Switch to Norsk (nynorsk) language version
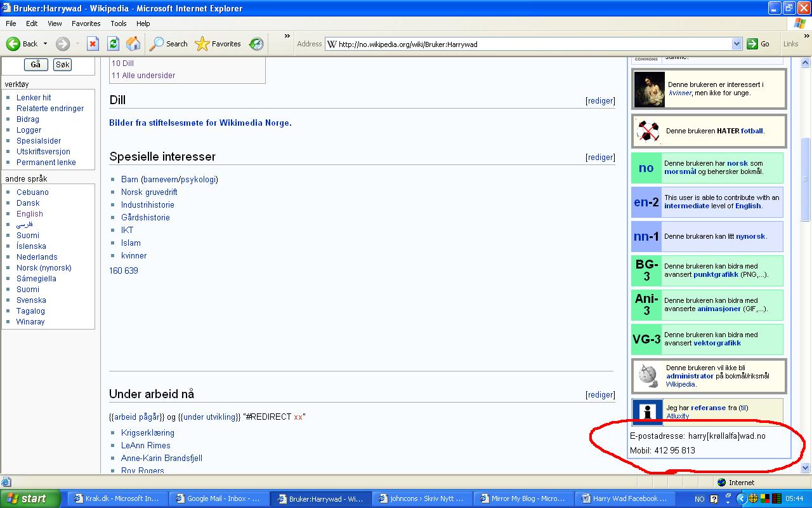 click(x=44, y=268)
